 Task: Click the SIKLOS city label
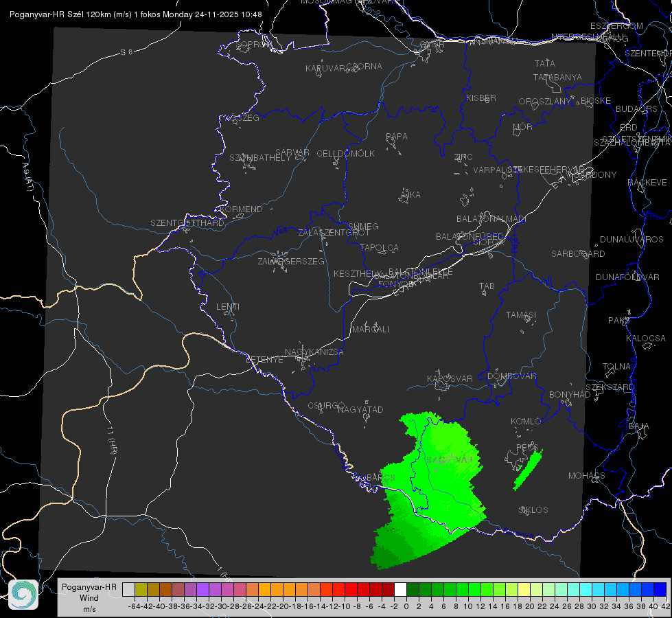pos(533,510)
